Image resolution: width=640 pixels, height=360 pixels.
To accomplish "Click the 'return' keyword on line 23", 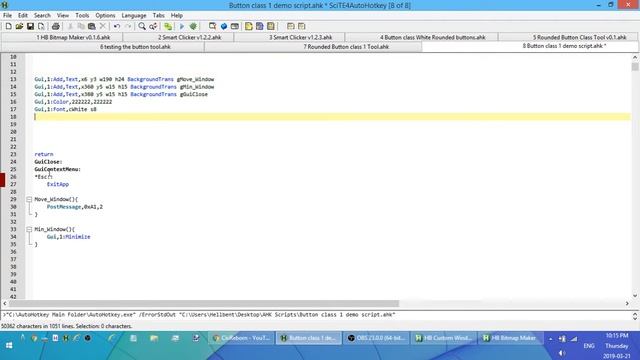I will click(44, 154).
